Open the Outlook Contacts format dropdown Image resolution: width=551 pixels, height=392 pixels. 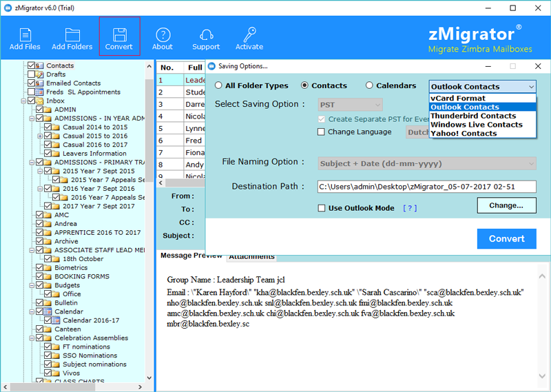point(483,87)
